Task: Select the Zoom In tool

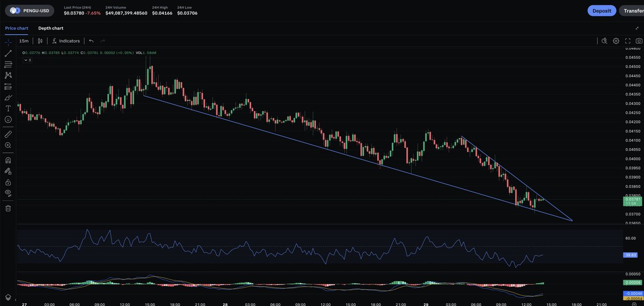Action: pos(8,145)
